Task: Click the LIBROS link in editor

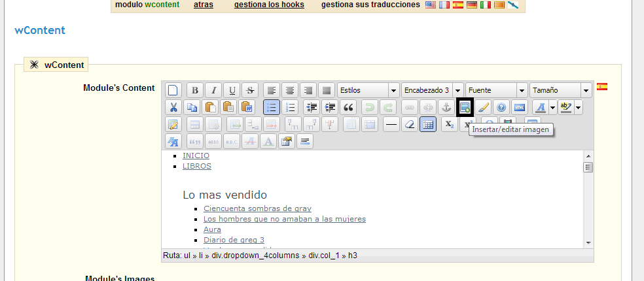Action: point(197,166)
